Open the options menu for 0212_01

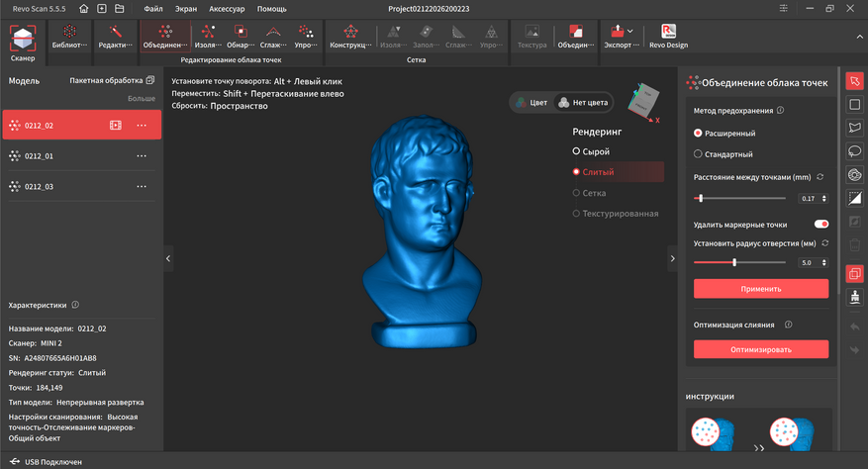pyautogui.click(x=142, y=156)
